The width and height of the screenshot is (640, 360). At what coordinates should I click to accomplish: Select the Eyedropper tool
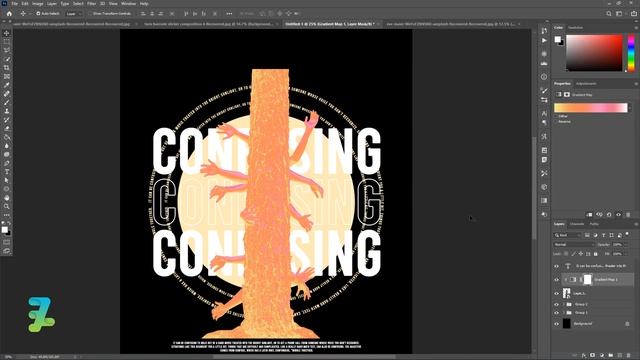pyautogui.click(x=7, y=85)
